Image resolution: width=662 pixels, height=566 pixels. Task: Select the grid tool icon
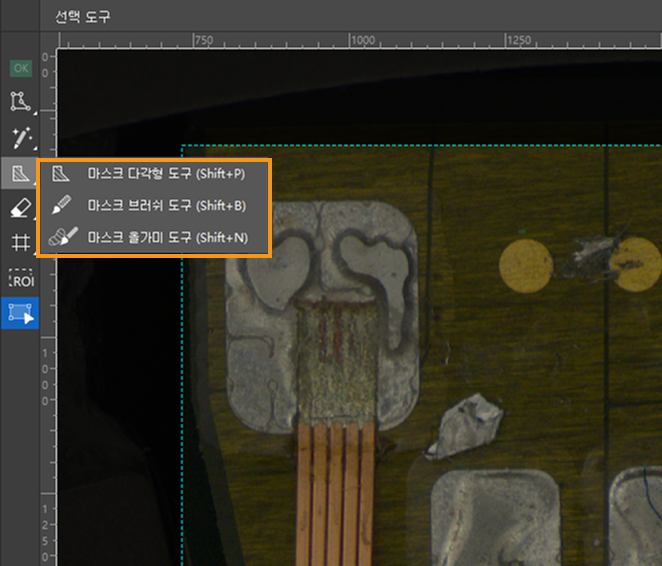tap(20, 242)
